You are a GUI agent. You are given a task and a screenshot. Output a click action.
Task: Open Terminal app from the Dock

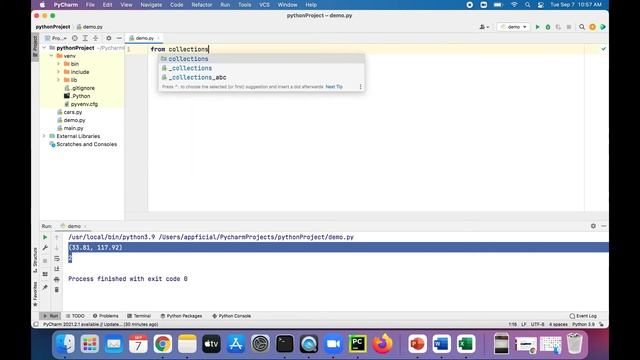[x=284, y=344]
